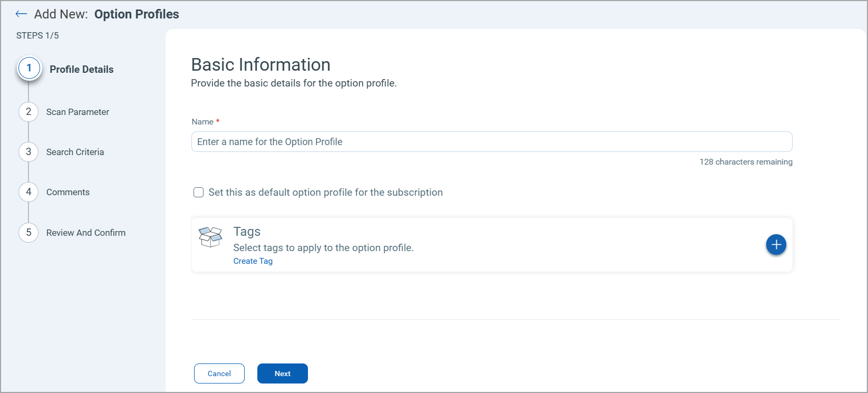This screenshot has width=868, height=393.
Task: Click the blue plus icon to add tags
Action: point(776,245)
